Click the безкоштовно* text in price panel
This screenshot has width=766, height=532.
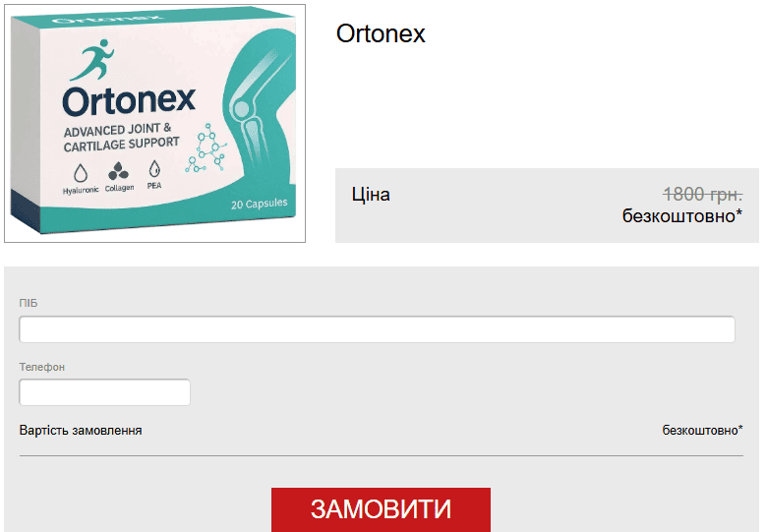[x=682, y=215]
